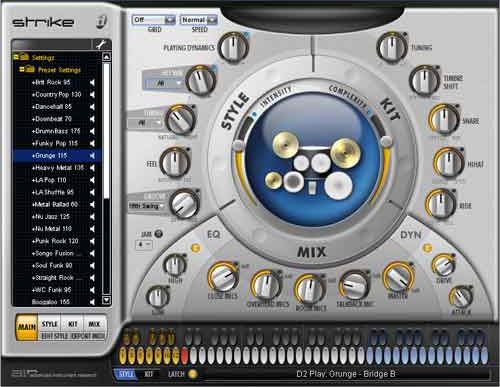Collapse the Settings tree node

(15, 57)
